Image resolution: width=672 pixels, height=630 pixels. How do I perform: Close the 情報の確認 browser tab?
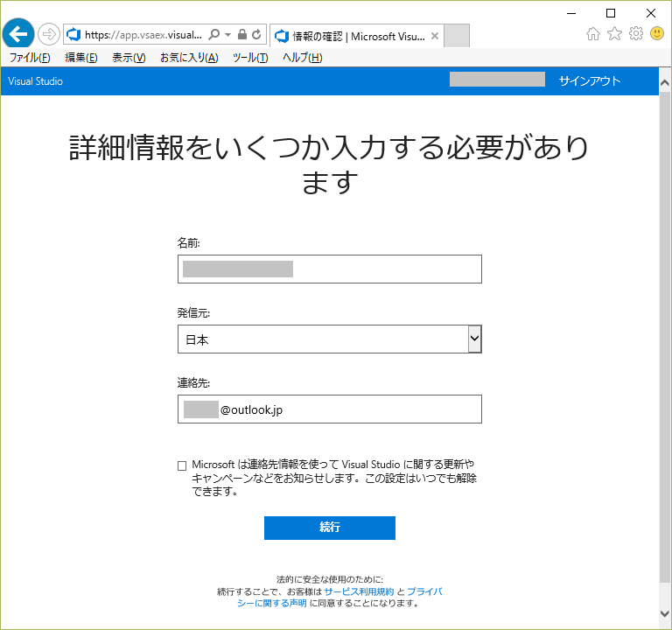(x=434, y=36)
